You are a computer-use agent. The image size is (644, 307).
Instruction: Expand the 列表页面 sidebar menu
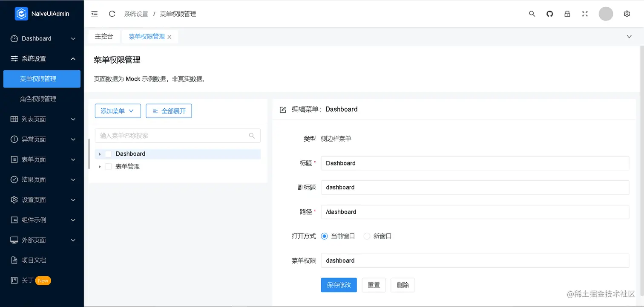click(x=42, y=119)
